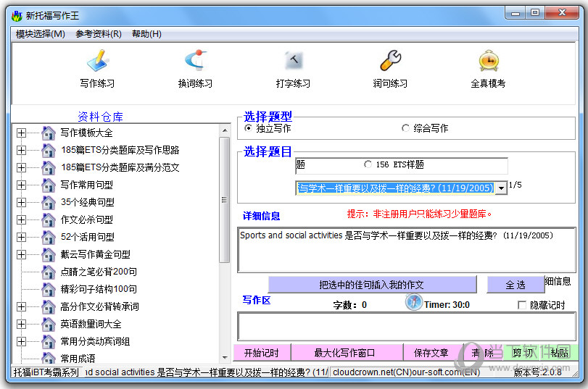Click into the 写作区 writing text box
The width and height of the screenshot is (588, 389).
click(407, 327)
